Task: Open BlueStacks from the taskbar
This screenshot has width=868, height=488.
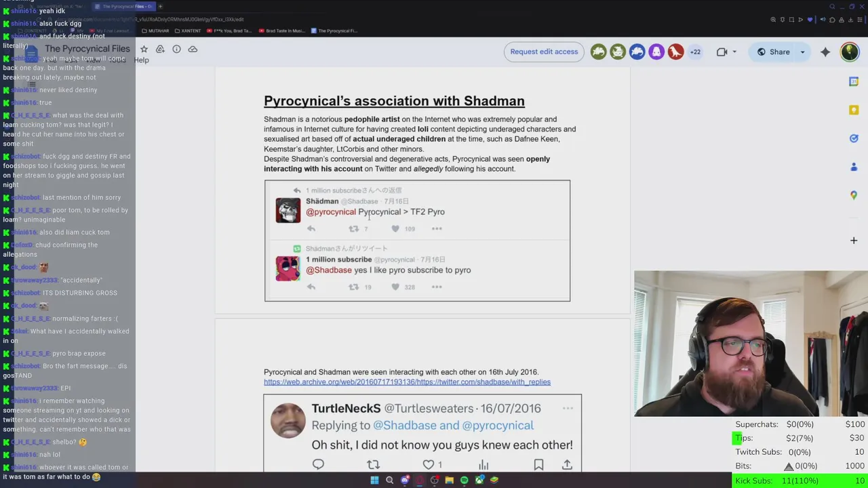Action: click(x=494, y=480)
